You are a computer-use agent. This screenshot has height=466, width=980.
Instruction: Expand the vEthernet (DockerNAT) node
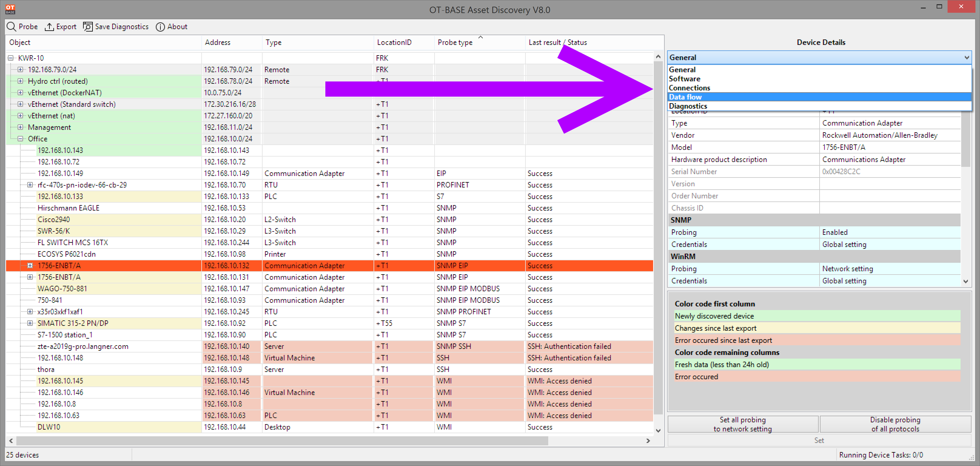click(21, 93)
